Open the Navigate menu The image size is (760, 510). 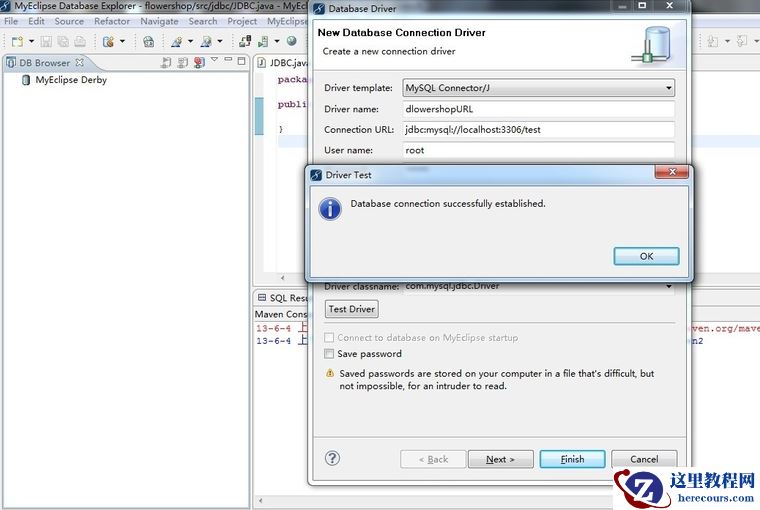pyautogui.click(x=159, y=21)
